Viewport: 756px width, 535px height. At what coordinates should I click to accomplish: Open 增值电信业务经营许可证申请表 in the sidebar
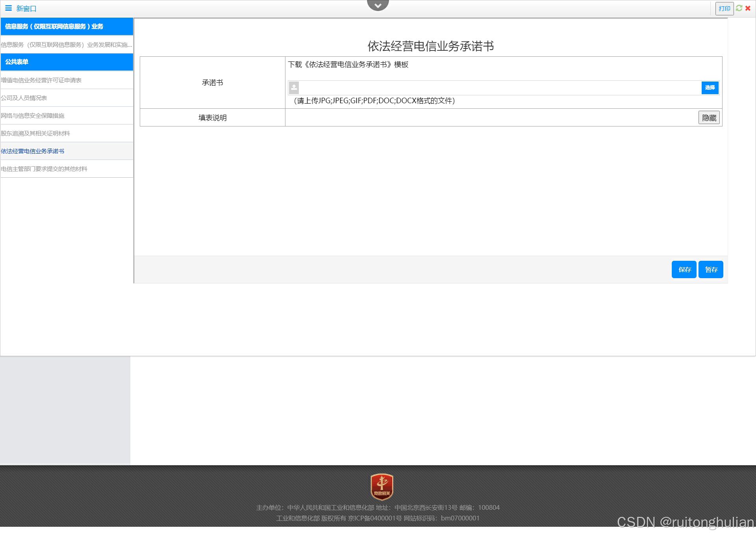41,80
